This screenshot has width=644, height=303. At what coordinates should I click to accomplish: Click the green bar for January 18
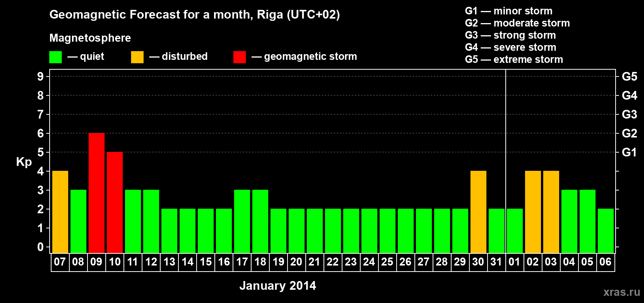click(260, 221)
